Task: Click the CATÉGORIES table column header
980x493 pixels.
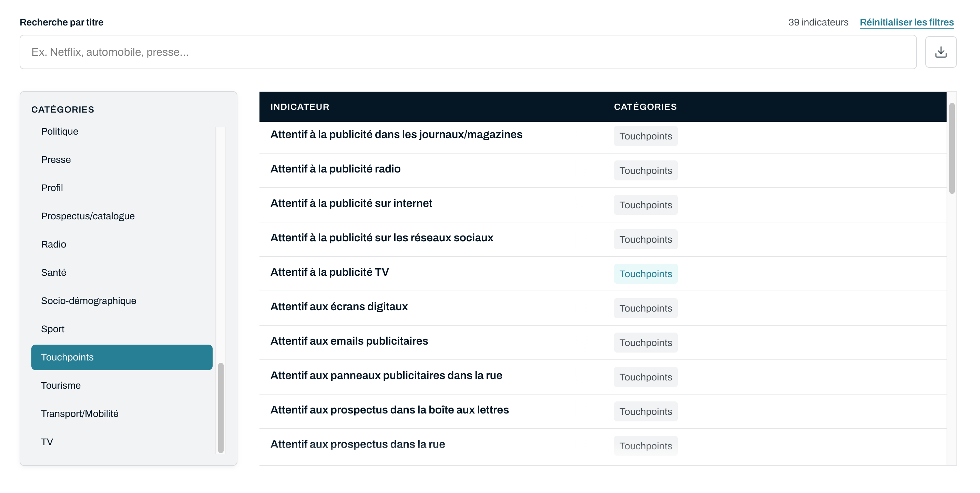Action: point(645,107)
